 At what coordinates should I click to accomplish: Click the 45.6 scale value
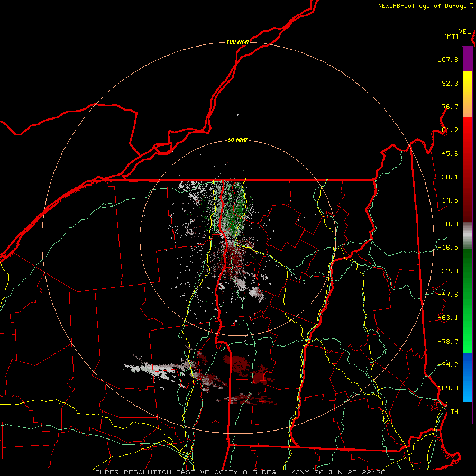pos(450,153)
